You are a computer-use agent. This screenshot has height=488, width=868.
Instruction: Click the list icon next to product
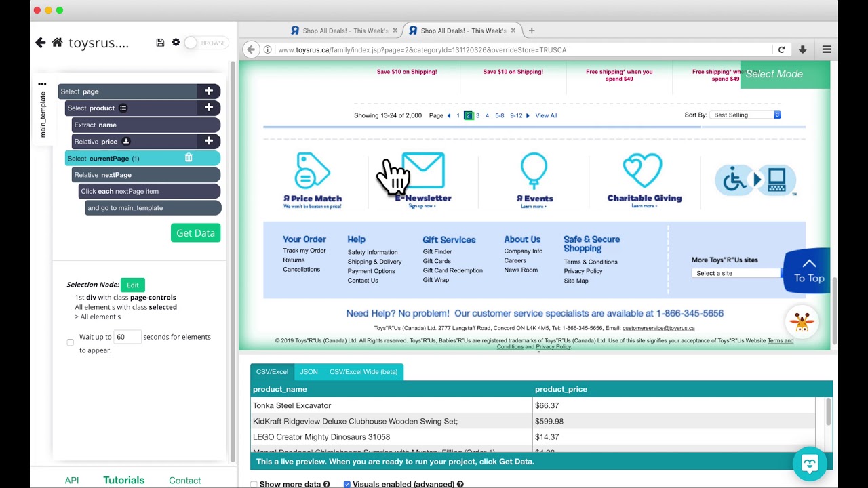tap(123, 108)
